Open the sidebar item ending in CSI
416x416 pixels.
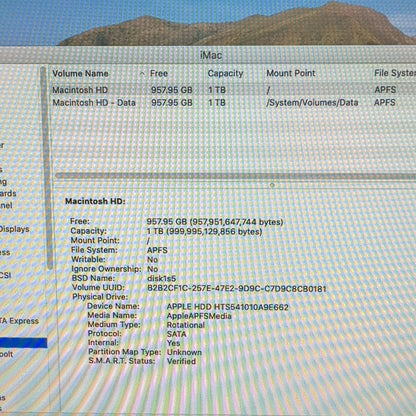[5, 275]
